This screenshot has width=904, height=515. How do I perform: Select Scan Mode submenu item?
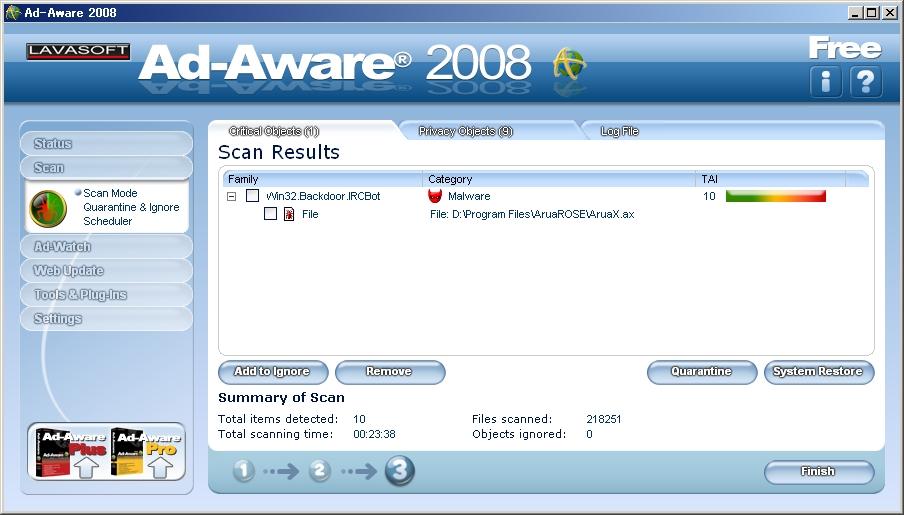(x=110, y=193)
